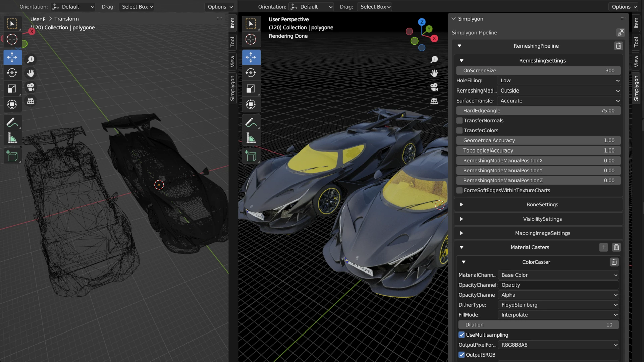This screenshot has width=644, height=362.
Task: Toggle camera view in left viewport
Action: tap(31, 87)
